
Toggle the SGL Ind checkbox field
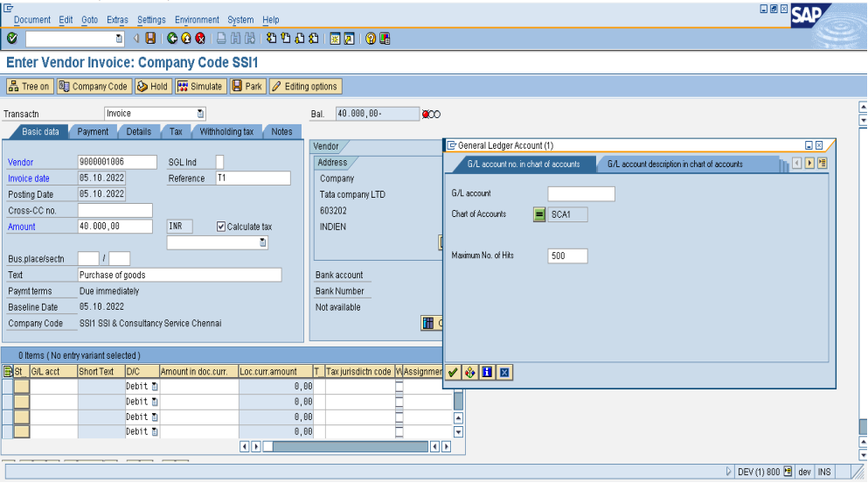pos(219,161)
